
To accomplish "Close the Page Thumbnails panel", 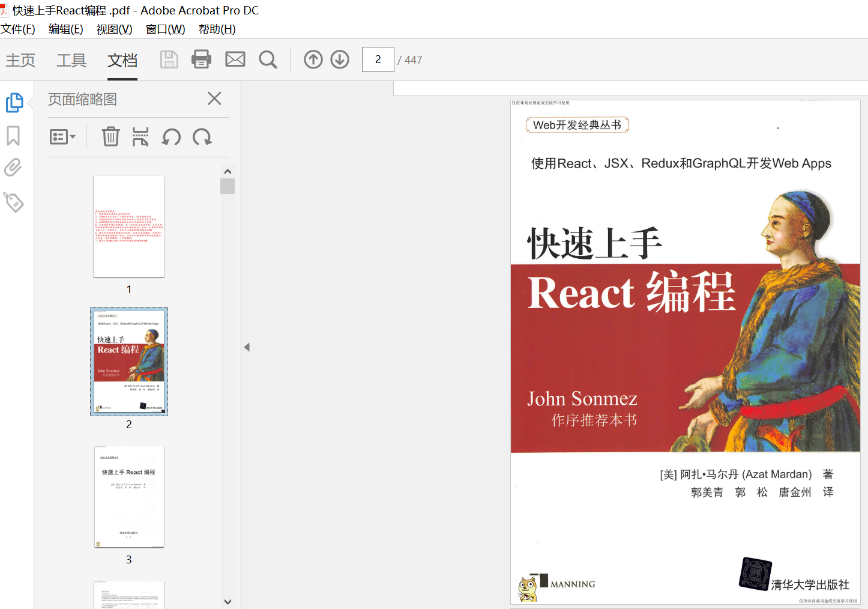I will 214,98.
